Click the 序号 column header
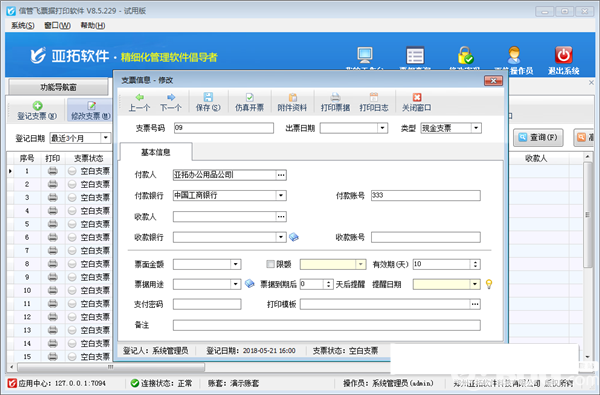 [x=27, y=158]
